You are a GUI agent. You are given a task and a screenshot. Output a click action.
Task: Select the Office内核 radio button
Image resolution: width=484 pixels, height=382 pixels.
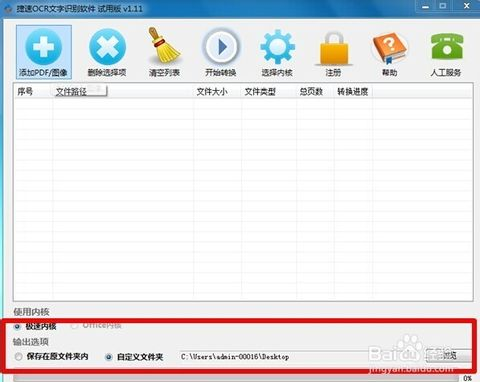pyautogui.click(x=74, y=325)
